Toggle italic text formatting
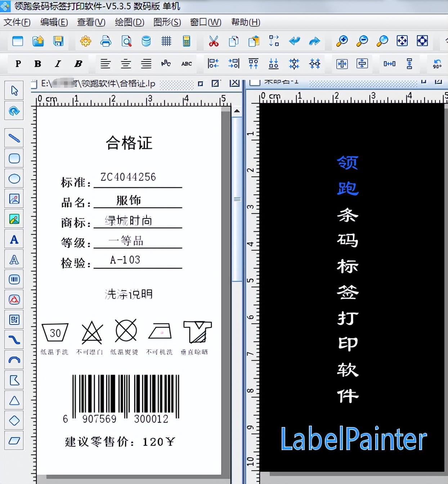This screenshot has width=448, height=484. pos(58,64)
